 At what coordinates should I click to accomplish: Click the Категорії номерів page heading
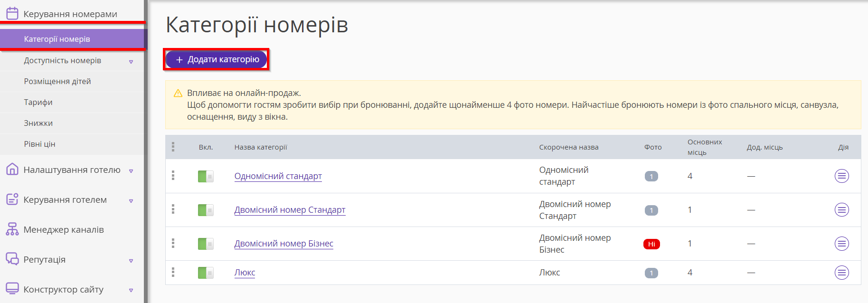(x=257, y=25)
